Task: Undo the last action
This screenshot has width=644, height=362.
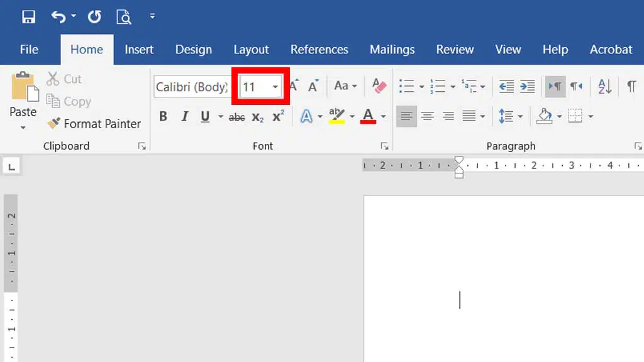Action: (x=58, y=17)
